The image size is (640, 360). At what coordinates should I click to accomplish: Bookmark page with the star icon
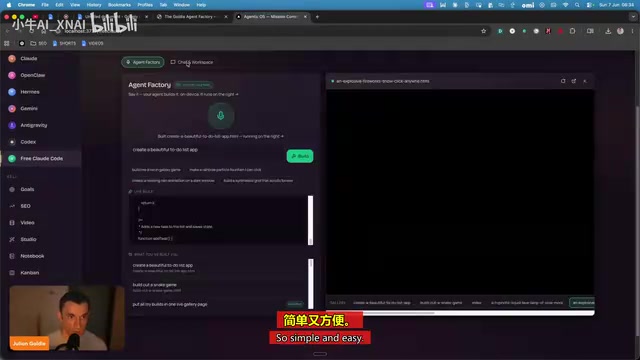click(x=484, y=31)
